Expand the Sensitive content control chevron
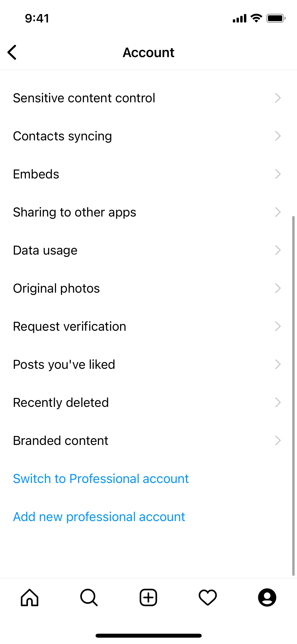Viewport: 297px width, 644px height. pyautogui.click(x=278, y=98)
